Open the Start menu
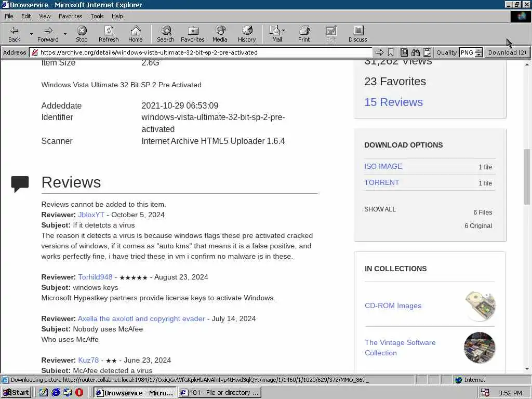532x399 pixels. click(x=16, y=393)
